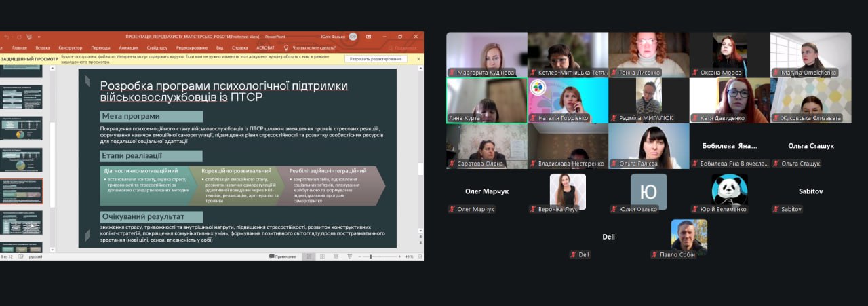
Task: Click the Разрешить редактирование button
Action: pos(376,59)
